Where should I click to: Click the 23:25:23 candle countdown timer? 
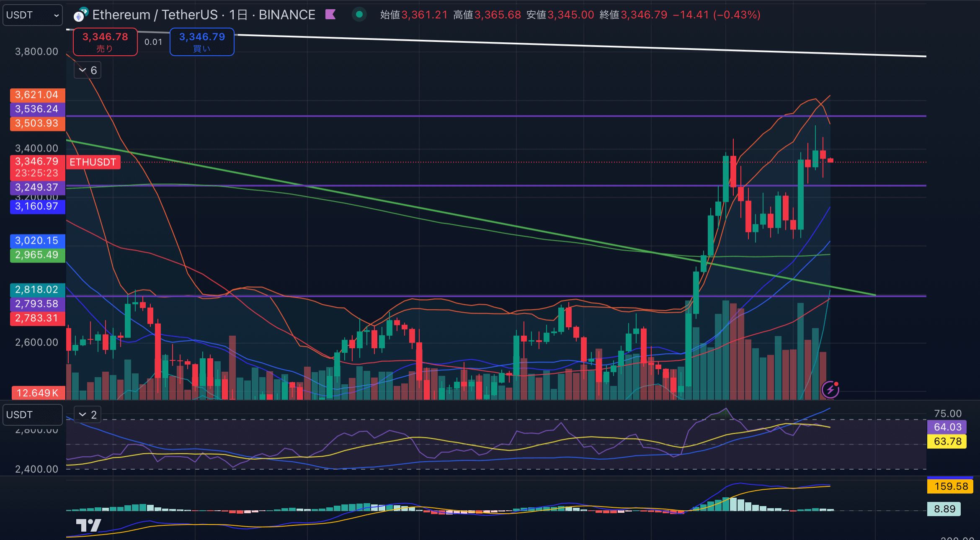37,173
